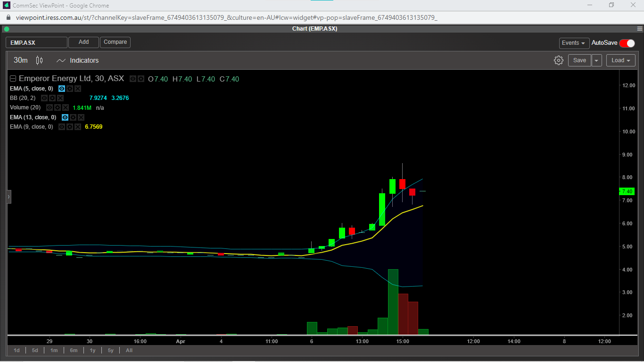The height and width of the screenshot is (362, 644).
Task: Click the 15:00 label on time axis
Action: tap(403, 341)
